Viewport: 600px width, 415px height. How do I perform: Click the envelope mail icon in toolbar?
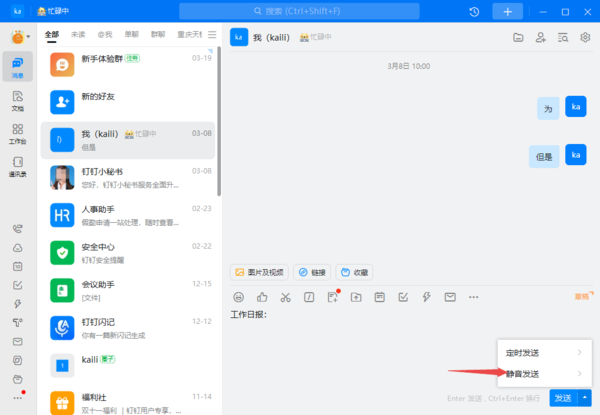coord(450,297)
